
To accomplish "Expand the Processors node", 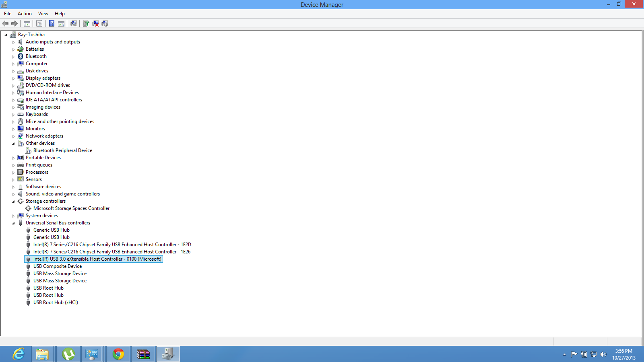I will [13, 173].
